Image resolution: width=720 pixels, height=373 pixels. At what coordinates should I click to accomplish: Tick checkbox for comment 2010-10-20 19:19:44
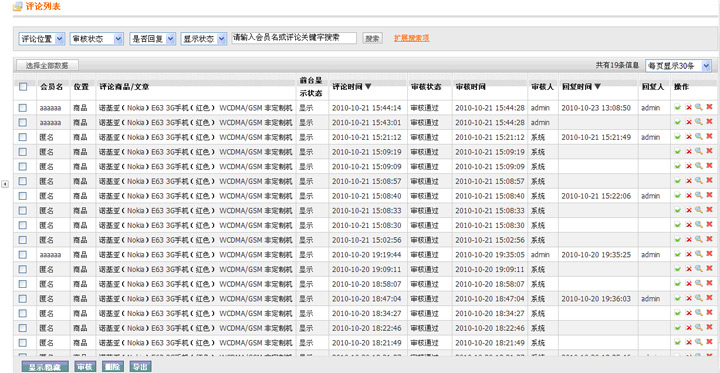coord(23,254)
